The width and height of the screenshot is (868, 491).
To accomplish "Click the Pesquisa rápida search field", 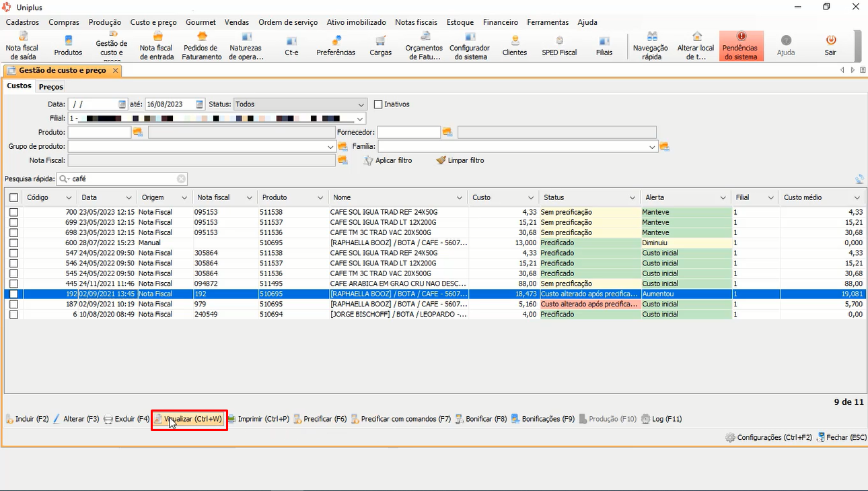I will tap(122, 179).
